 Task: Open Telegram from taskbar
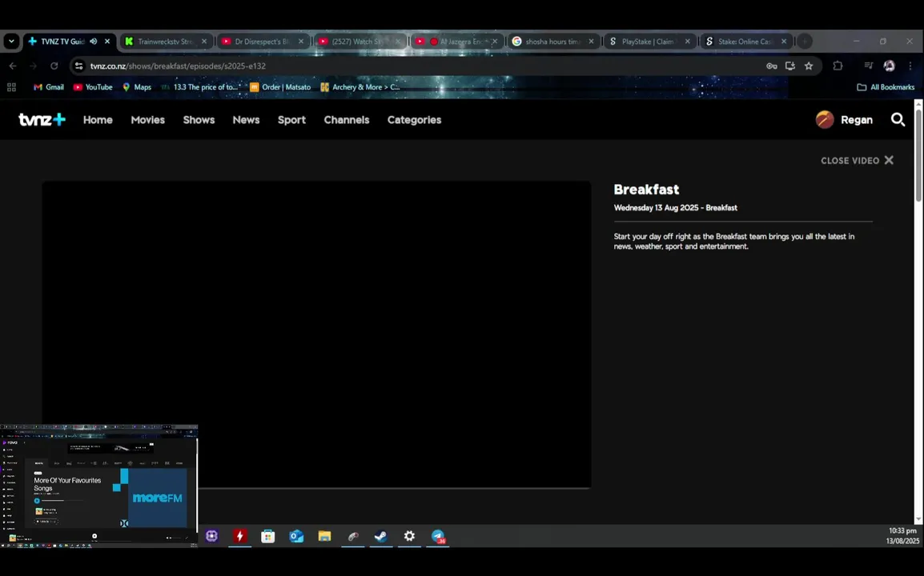438,536
